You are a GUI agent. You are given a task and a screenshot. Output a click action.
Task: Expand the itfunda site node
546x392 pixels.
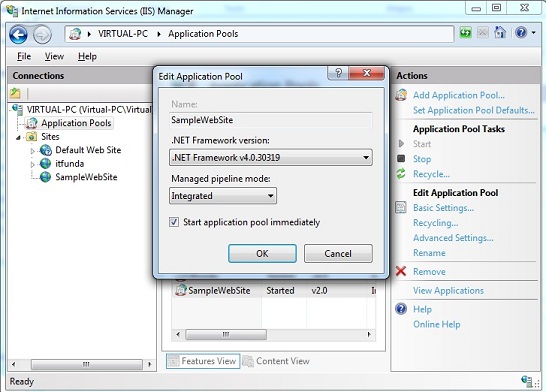pos(32,164)
